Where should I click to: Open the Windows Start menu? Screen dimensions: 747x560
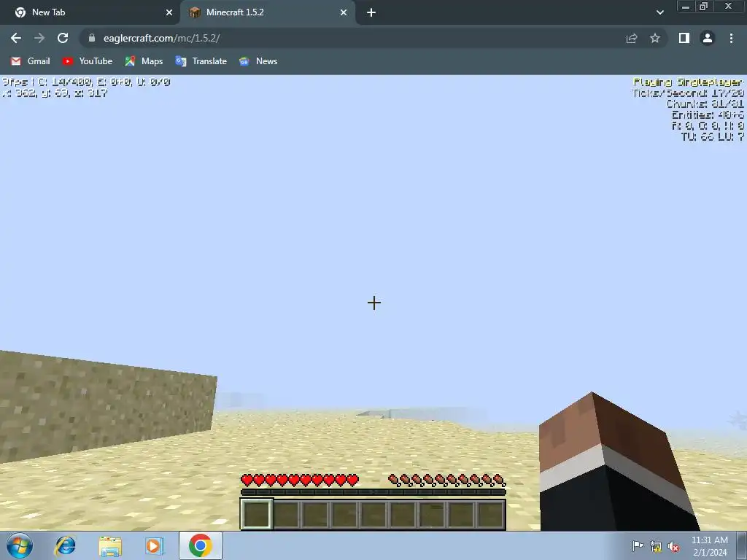click(20, 545)
